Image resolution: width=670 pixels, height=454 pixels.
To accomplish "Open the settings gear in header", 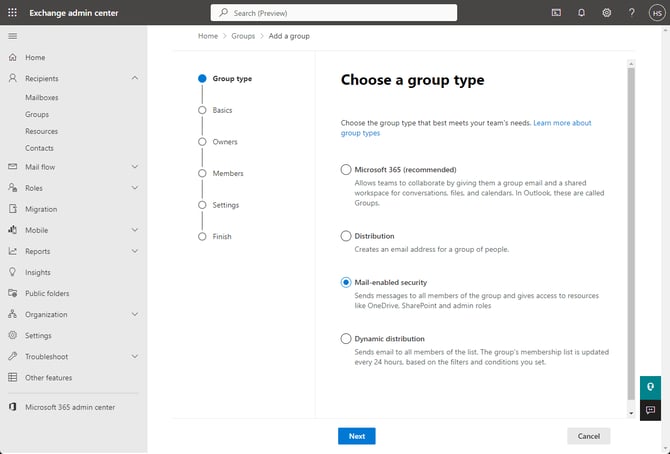I will (606, 13).
